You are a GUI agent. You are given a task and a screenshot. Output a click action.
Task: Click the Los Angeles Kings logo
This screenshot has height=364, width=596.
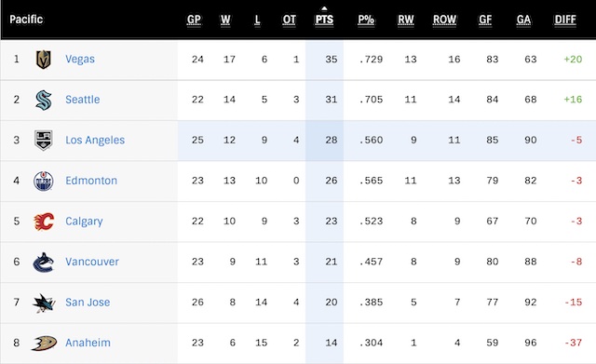pyautogui.click(x=44, y=141)
